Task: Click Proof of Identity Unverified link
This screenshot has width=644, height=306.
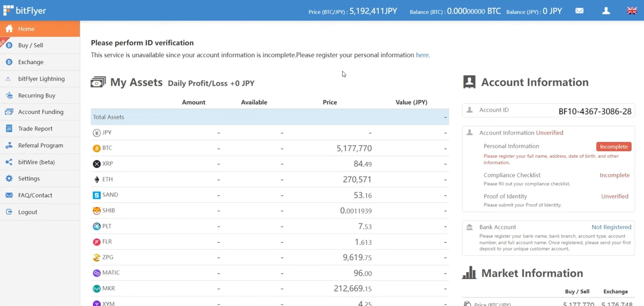Action: 615,196
